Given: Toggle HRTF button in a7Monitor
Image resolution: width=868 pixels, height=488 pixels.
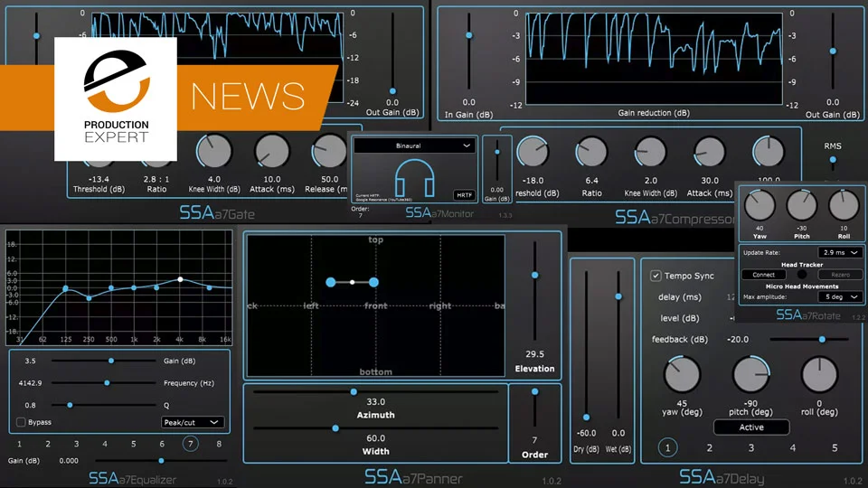Looking at the screenshot, I should pyautogui.click(x=464, y=195).
